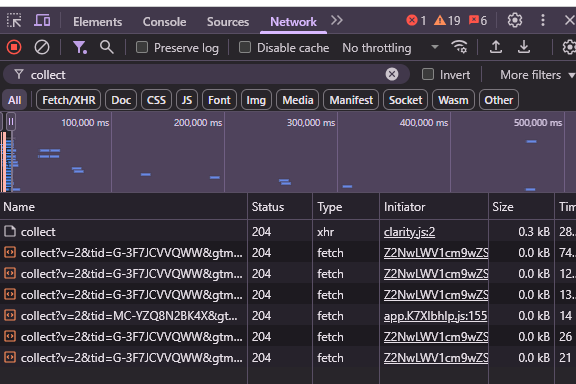
Task: Switch to the Sources tab
Action: tap(228, 22)
